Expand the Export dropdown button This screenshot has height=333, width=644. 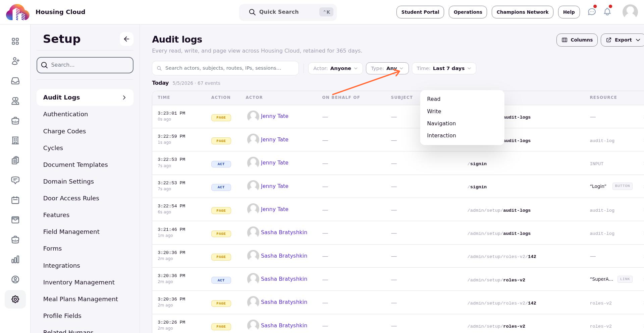pyautogui.click(x=623, y=40)
